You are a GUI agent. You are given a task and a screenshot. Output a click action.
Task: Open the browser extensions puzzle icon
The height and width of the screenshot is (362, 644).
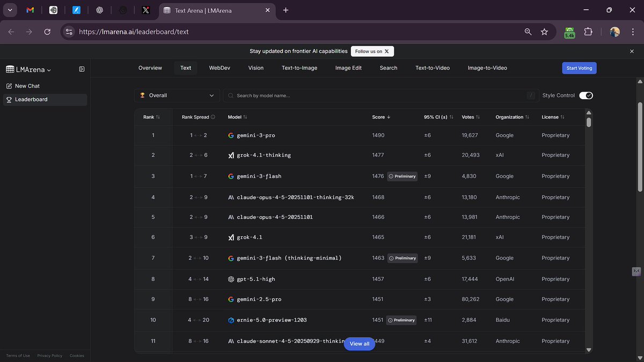tap(588, 32)
